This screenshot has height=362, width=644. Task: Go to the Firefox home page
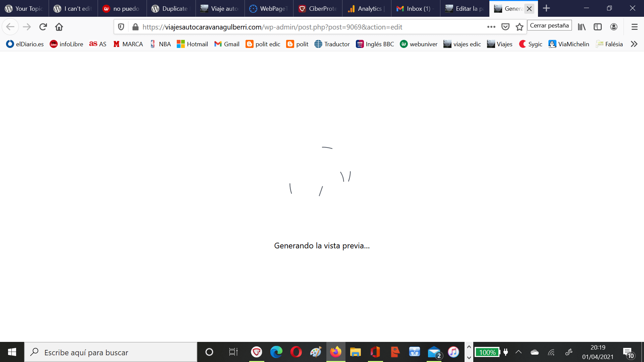coord(59,27)
